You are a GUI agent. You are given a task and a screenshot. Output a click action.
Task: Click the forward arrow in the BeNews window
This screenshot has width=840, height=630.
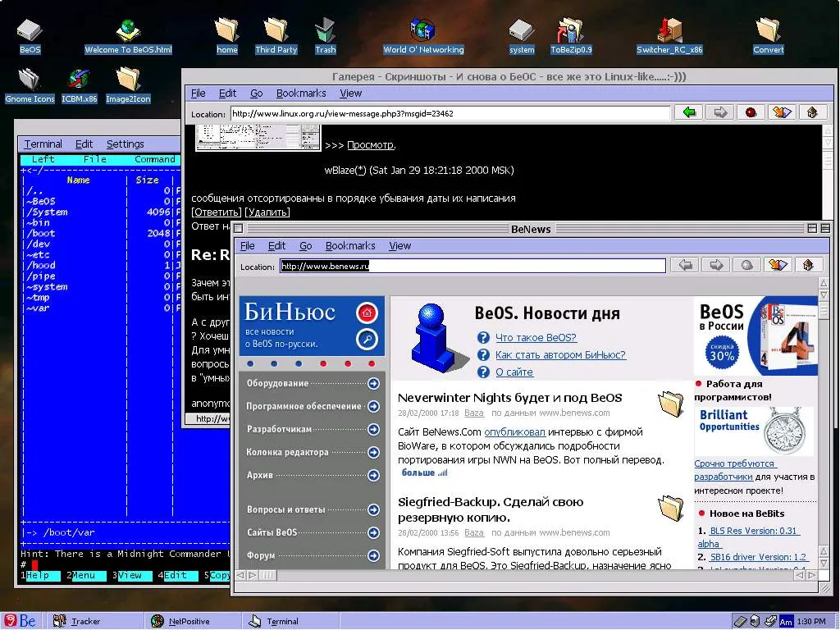[716, 265]
